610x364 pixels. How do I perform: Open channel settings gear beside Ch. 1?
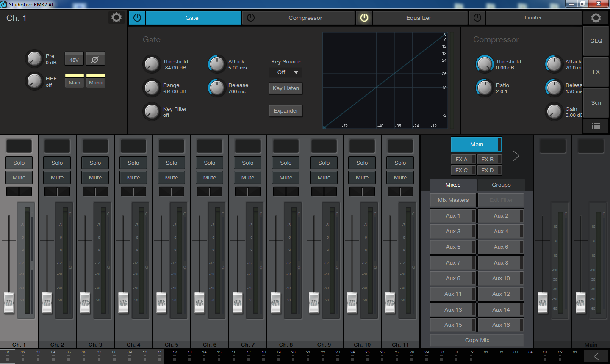coord(116,17)
